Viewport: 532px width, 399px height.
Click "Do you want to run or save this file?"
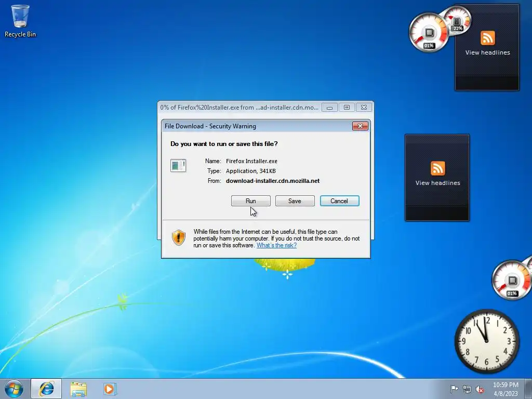click(224, 144)
